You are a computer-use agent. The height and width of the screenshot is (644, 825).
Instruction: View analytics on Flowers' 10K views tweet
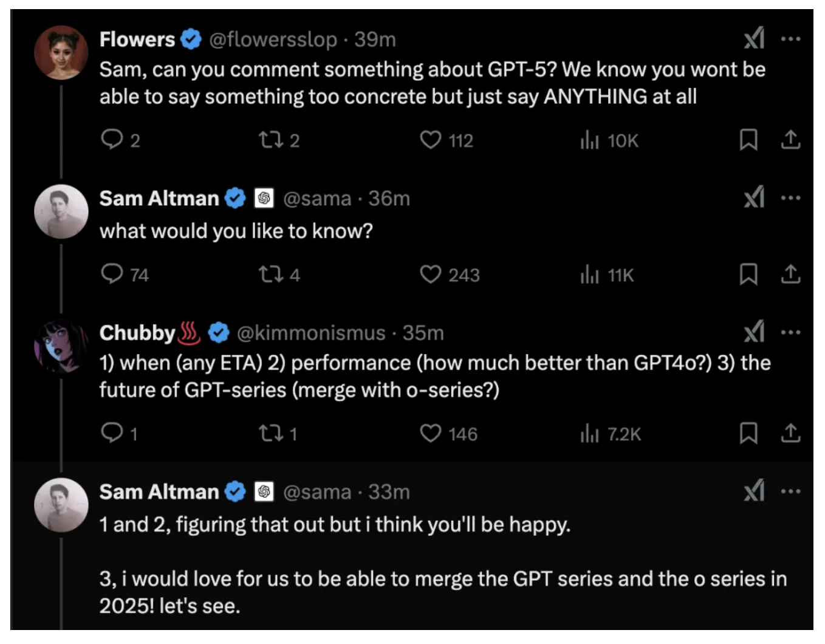click(589, 140)
